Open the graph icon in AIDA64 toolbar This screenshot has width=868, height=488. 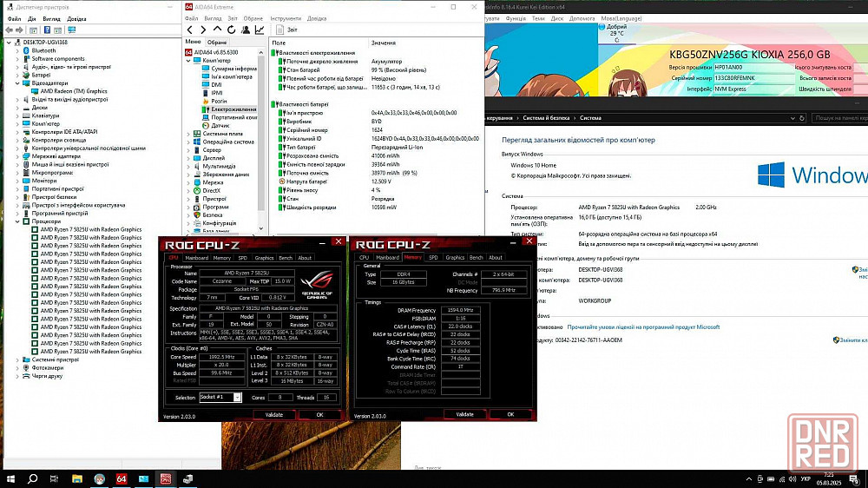(x=260, y=30)
